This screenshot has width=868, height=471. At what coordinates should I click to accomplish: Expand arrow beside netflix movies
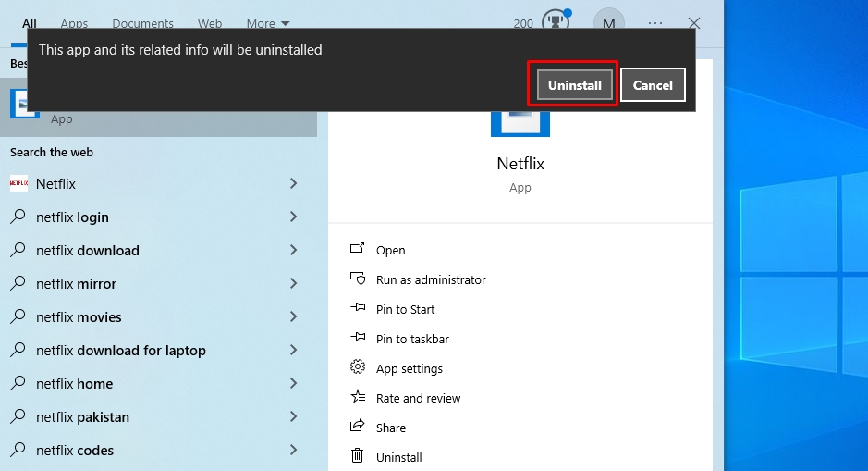pyautogui.click(x=293, y=316)
